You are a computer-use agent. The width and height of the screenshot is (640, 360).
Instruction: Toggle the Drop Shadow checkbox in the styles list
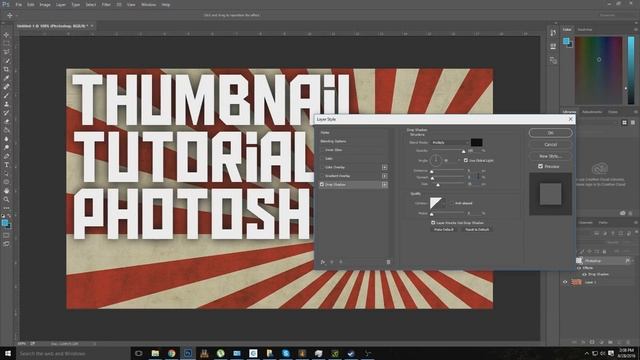(x=322, y=184)
